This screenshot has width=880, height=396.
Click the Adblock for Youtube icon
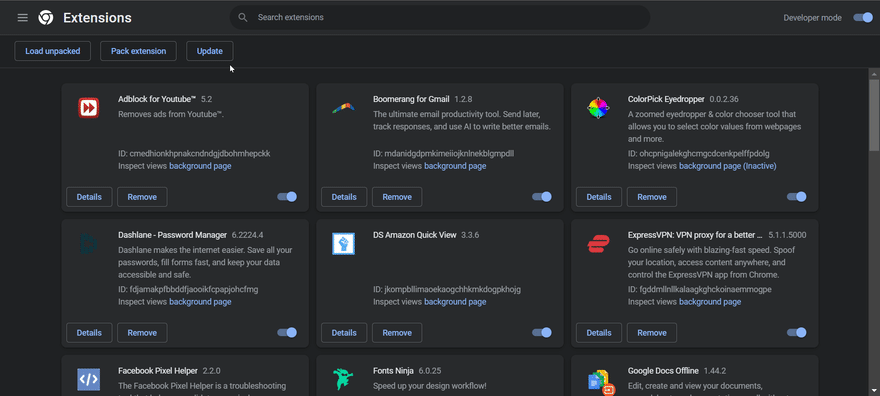click(89, 108)
